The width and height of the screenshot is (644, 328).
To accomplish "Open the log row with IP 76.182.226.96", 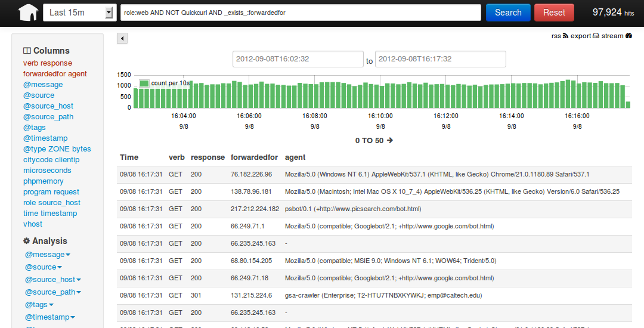I will click(374, 175).
